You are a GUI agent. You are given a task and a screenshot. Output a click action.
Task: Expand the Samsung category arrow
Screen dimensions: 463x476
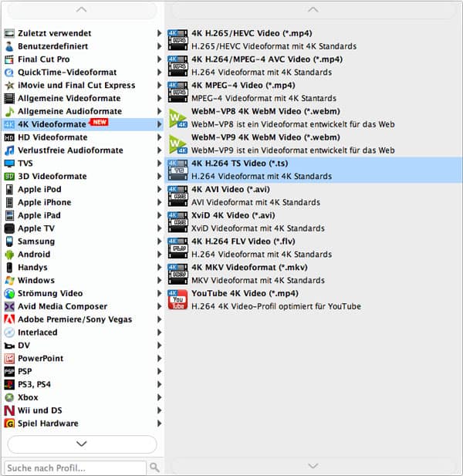[160, 241]
